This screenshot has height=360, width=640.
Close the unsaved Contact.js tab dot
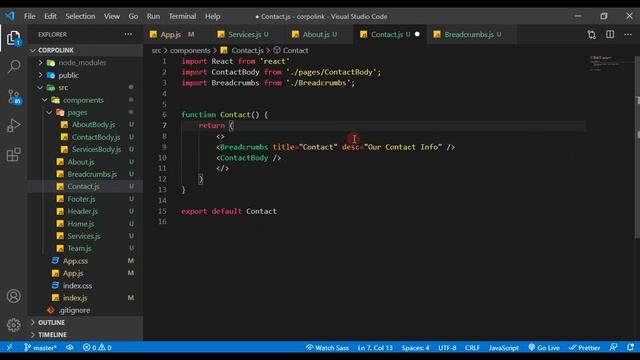(417, 35)
